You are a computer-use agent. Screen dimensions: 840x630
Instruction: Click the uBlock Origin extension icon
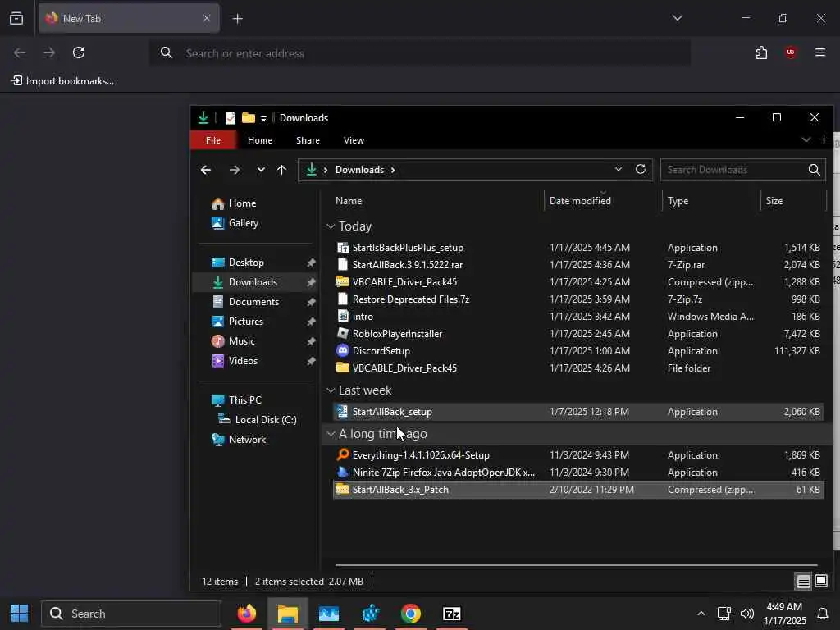tap(791, 52)
